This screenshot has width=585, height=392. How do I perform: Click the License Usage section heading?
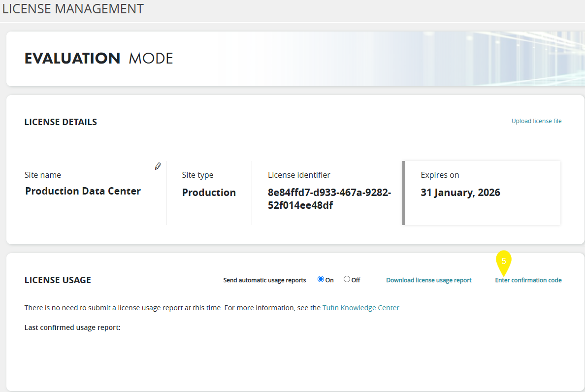pyautogui.click(x=58, y=280)
